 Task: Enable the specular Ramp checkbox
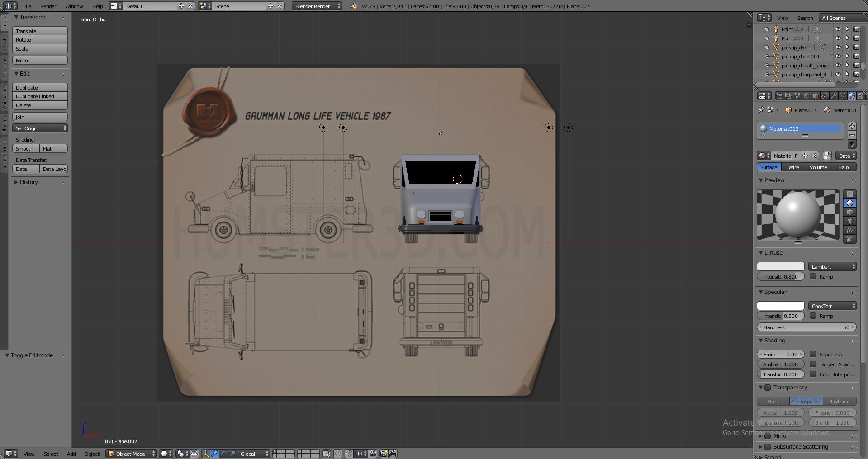click(813, 316)
